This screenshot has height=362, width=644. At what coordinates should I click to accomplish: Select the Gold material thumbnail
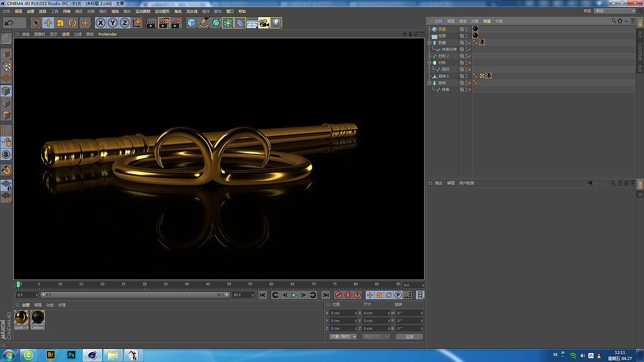click(x=21, y=320)
